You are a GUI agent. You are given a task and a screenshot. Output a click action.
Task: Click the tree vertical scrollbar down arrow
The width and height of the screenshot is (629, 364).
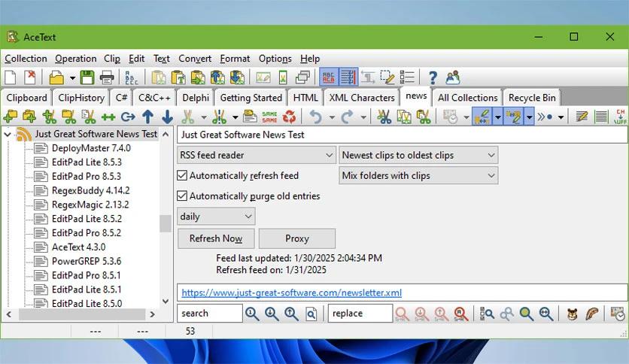[x=166, y=302]
